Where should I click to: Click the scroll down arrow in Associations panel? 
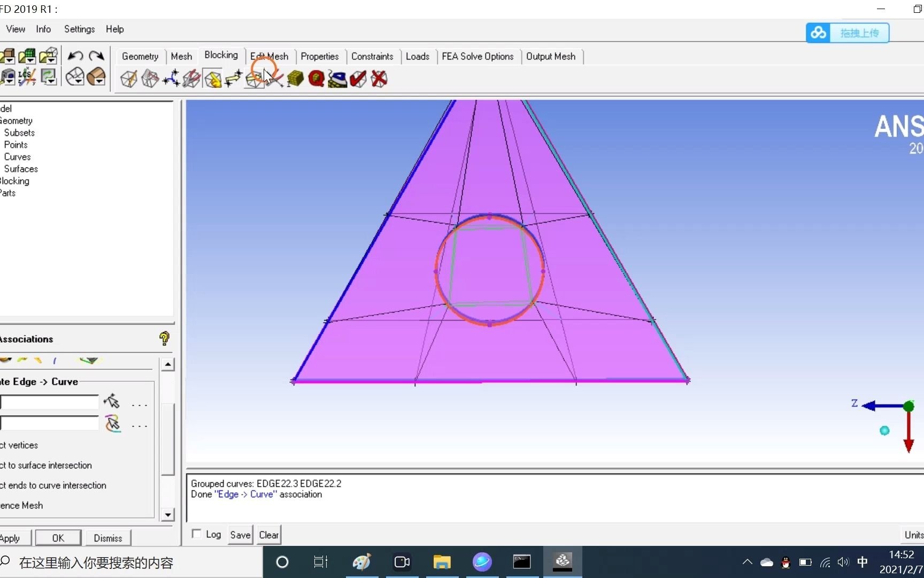168,515
